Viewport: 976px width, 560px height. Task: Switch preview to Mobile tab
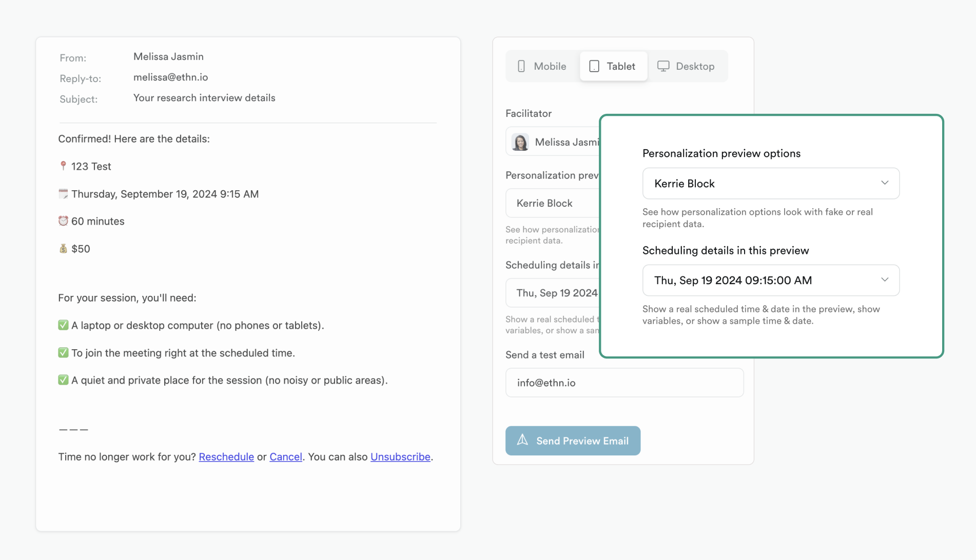[x=542, y=66]
